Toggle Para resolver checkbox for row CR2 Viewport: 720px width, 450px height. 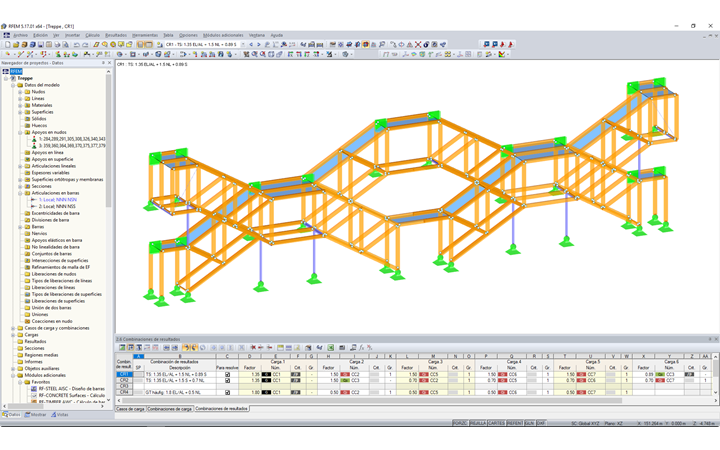[x=227, y=381]
